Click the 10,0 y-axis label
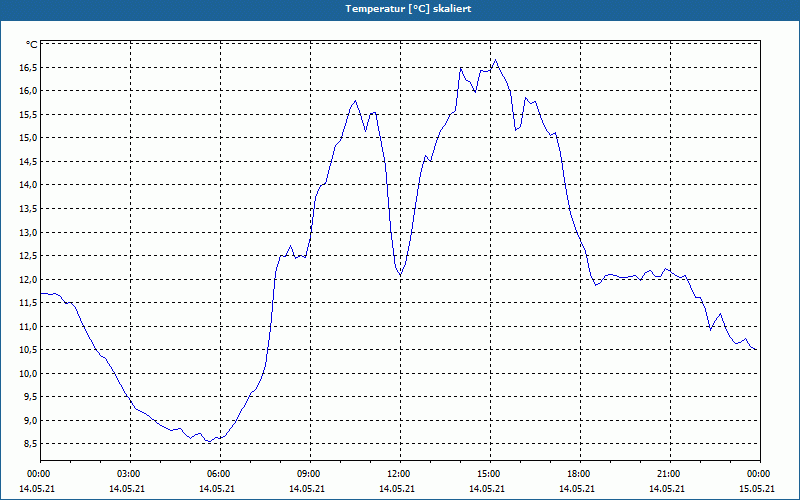This screenshot has height=500, width=800. pos(28,373)
